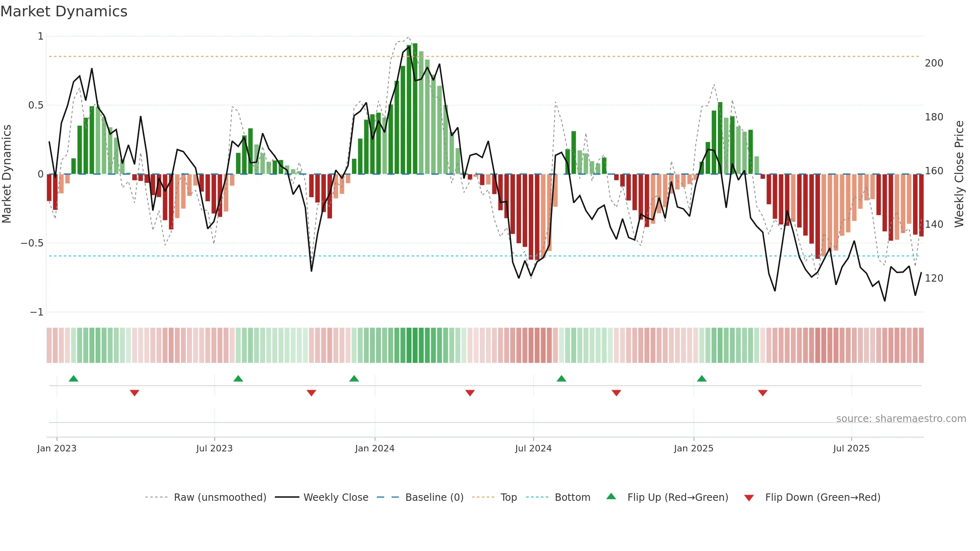Click the 160 price tick on the right axis
This screenshot has width=980, height=551.
[934, 171]
